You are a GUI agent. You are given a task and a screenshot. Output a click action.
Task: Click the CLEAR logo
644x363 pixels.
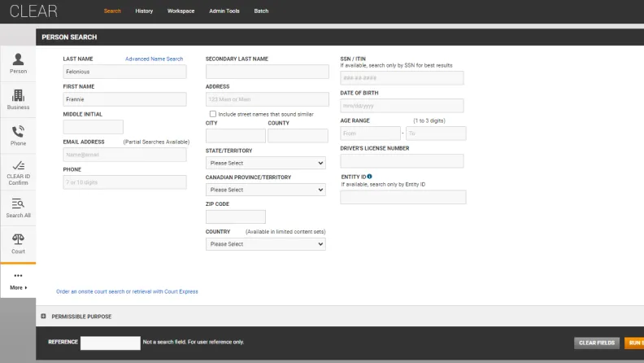click(x=33, y=11)
